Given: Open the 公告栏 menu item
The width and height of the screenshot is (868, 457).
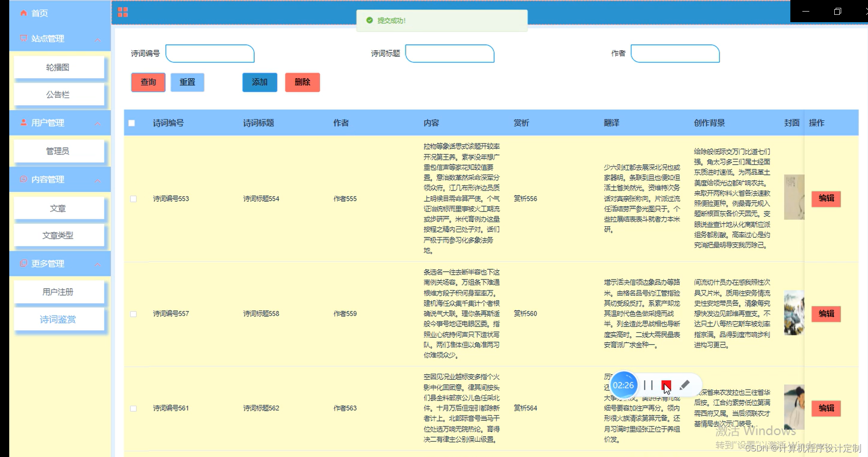Looking at the screenshot, I should [59, 94].
